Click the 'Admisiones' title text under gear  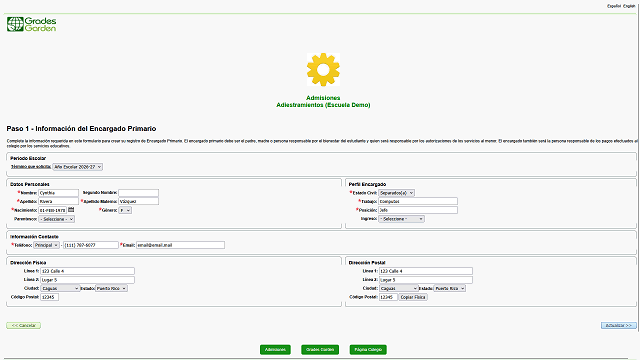(x=323, y=98)
